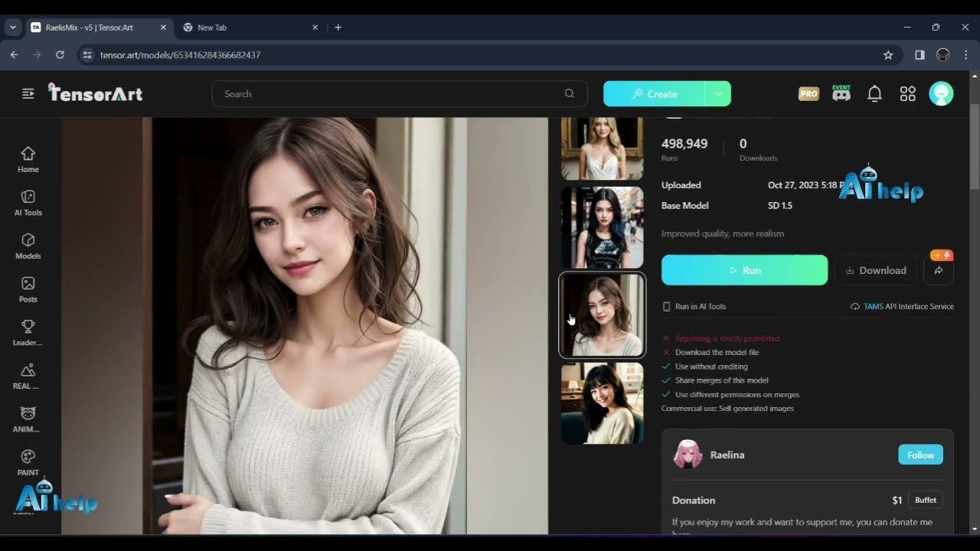Open the Discord event icon

pos(841,93)
